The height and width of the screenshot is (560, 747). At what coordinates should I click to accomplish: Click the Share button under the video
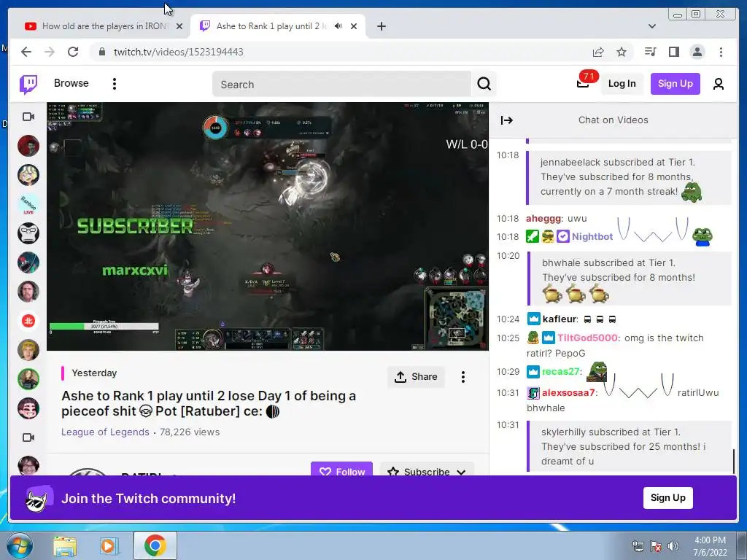416,377
